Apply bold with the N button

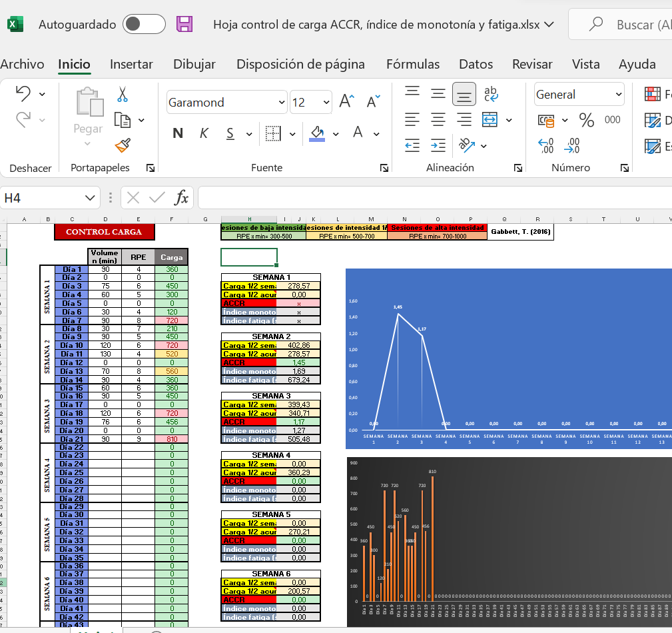178,133
